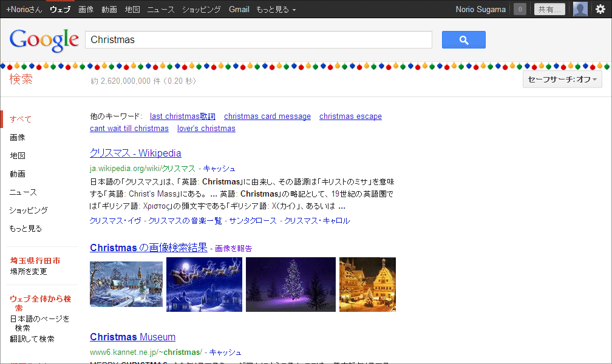Open the クリスマスの音楽一覧 sitelink
Image resolution: width=612 pixels, height=364 pixels.
[x=185, y=221]
